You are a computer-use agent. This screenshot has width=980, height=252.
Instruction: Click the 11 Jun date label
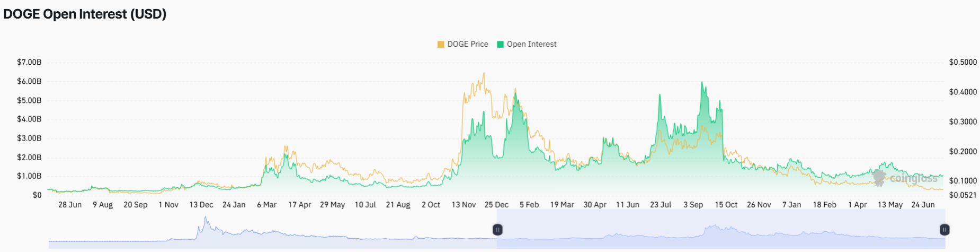click(x=628, y=204)
